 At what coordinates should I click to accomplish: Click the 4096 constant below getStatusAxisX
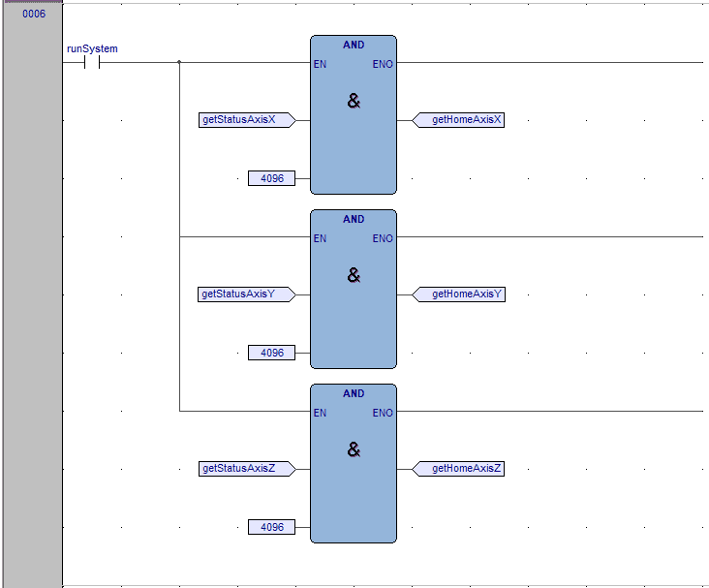click(x=272, y=178)
